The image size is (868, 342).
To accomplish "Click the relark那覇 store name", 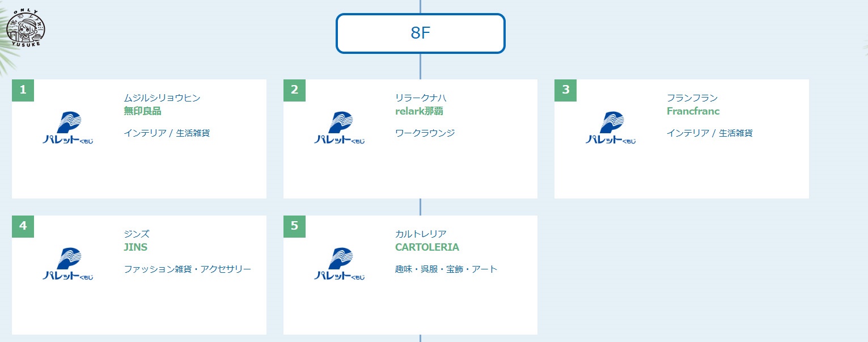I will coord(419,111).
